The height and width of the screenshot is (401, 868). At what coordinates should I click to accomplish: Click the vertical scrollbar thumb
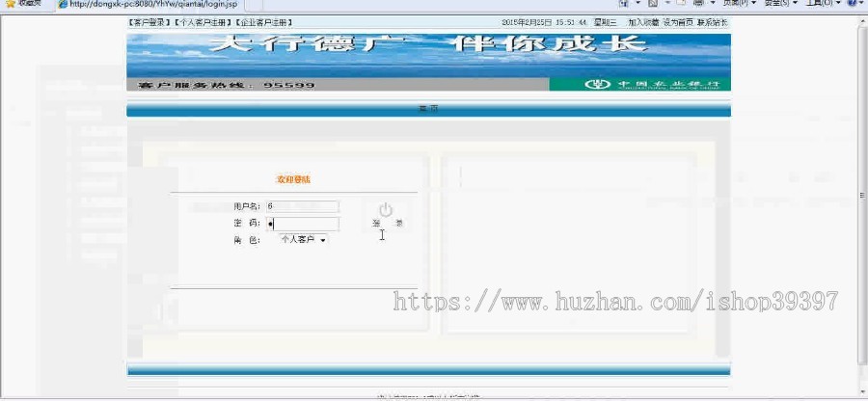862,195
